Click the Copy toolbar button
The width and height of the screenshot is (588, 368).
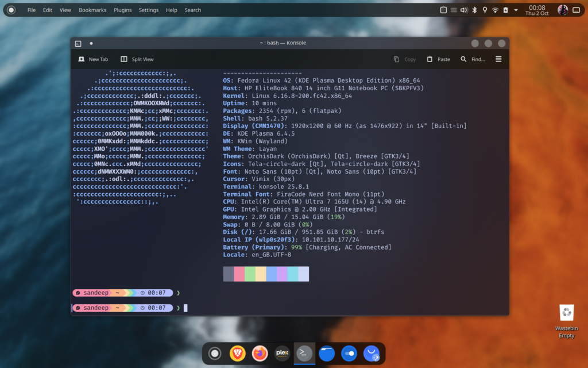click(405, 59)
